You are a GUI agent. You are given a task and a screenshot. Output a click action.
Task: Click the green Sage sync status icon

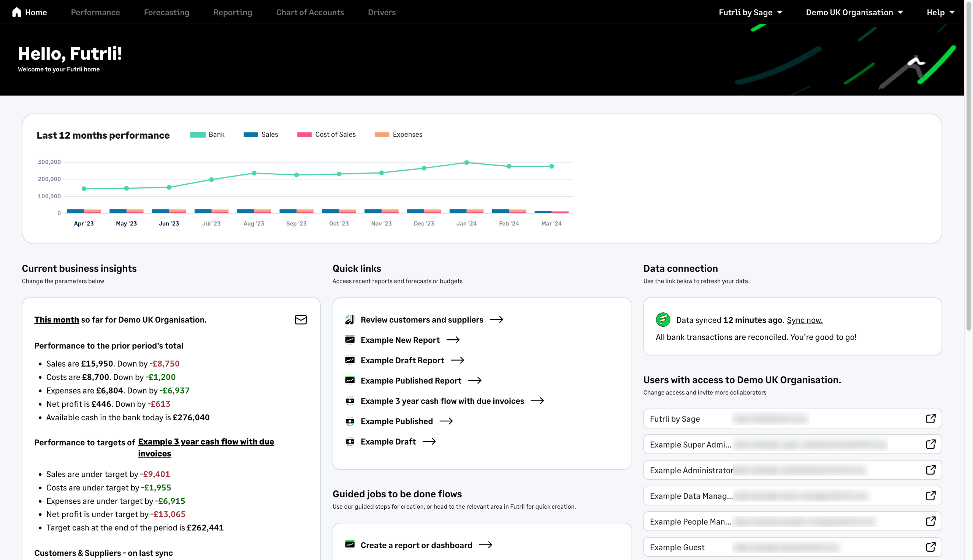[662, 320]
